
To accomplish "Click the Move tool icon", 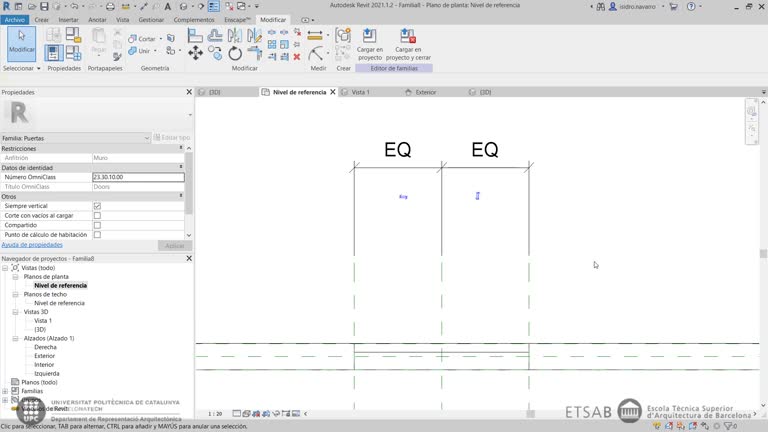I will coord(195,54).
